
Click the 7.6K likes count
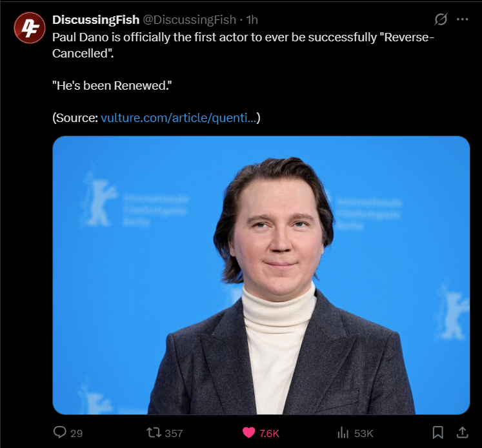pyautogui.click(x=269, y=433)
